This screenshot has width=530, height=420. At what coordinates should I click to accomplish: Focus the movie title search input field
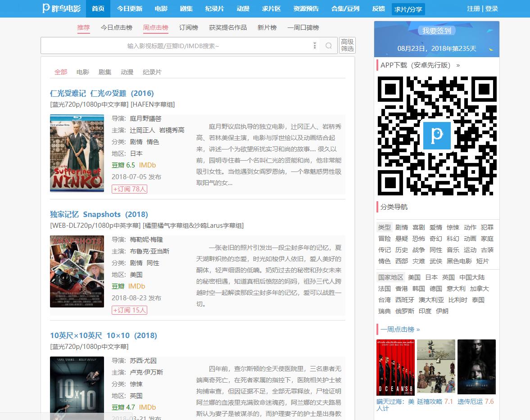pos(173,45)
